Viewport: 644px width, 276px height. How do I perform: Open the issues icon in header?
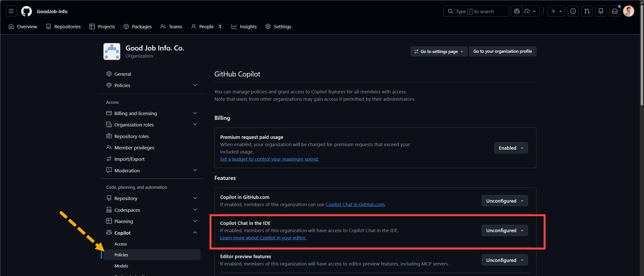pyautogui.click(x=573, y=11)
